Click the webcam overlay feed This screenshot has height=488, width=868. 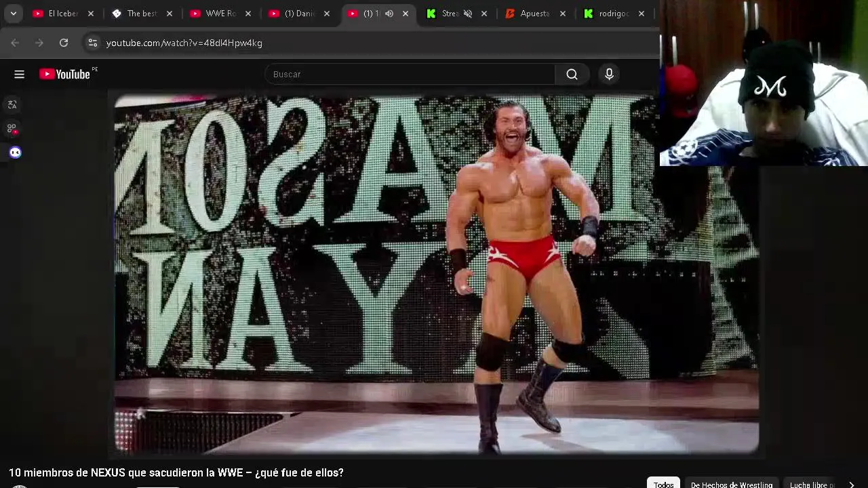(764, 83)
